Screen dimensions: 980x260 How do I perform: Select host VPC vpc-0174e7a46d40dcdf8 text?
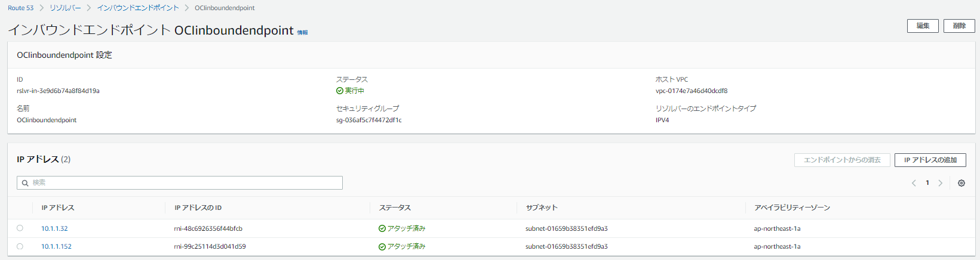pyautogui.click(x=692, y=91)
